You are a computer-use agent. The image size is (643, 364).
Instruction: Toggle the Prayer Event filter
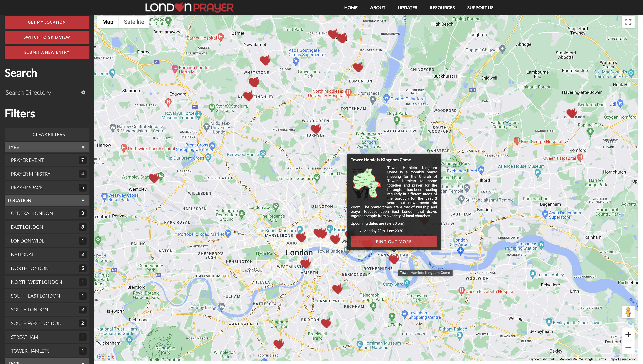[47, 160]
